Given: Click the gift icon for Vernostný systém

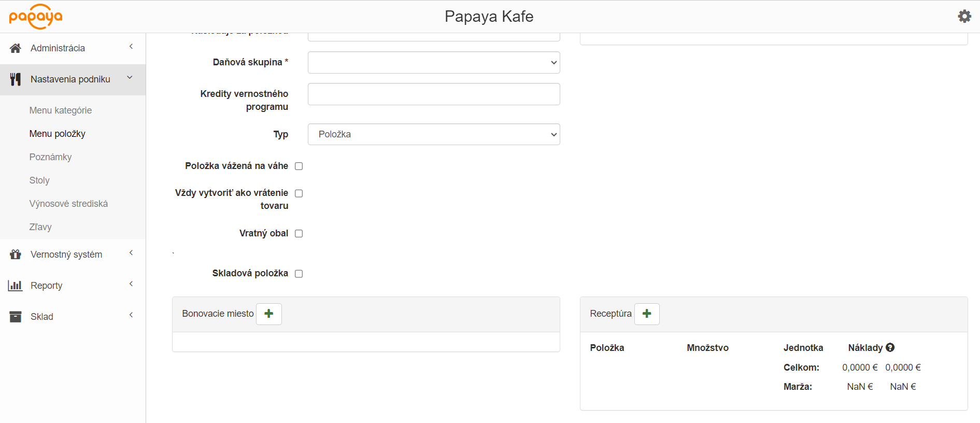Looking at the screenshot, I should (x=16, y=255).
